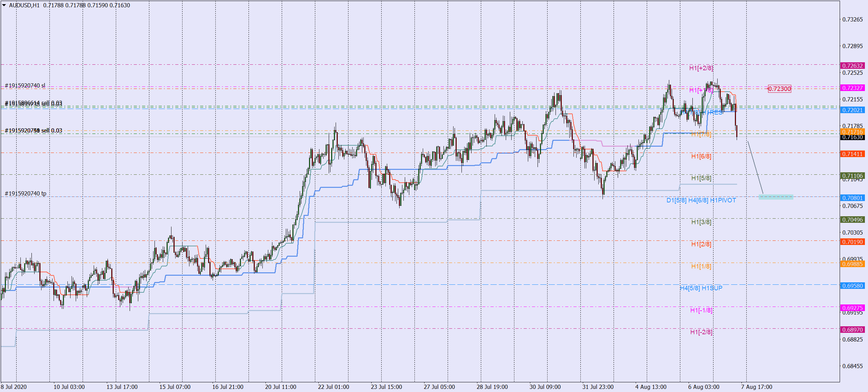Click the orange 0.69885 price tag
The width and height of the screenshot is (868, 392).
pos(852,264)
